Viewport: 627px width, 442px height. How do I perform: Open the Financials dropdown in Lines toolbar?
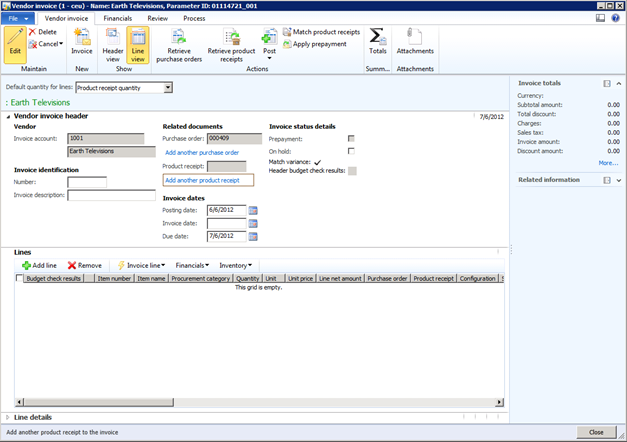click(192, 265)
